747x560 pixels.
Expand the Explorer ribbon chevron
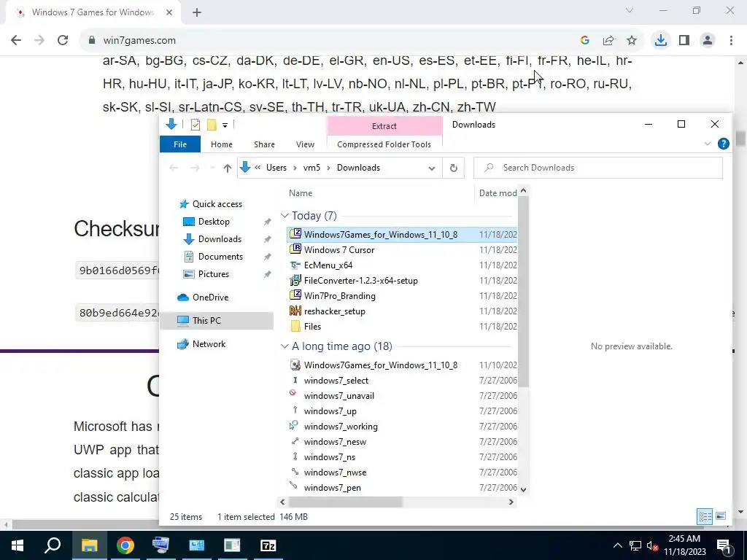(x=708, y=144)
